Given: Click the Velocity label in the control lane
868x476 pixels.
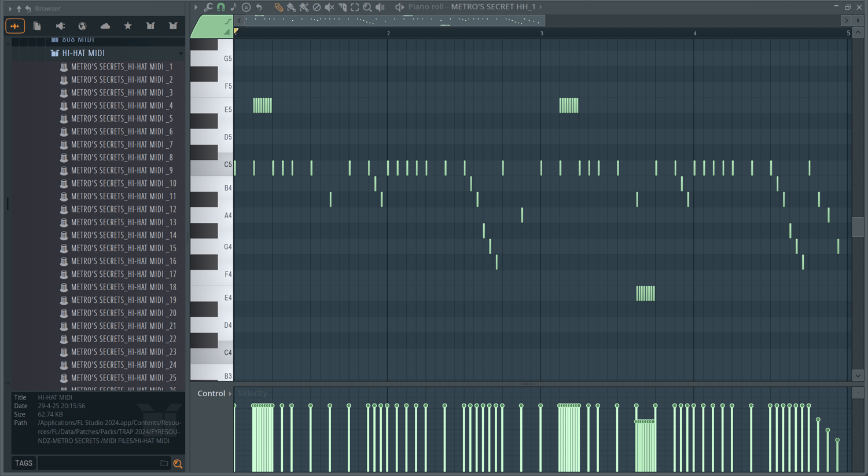Looking at the screenshot, I should [x=253, y=394].
